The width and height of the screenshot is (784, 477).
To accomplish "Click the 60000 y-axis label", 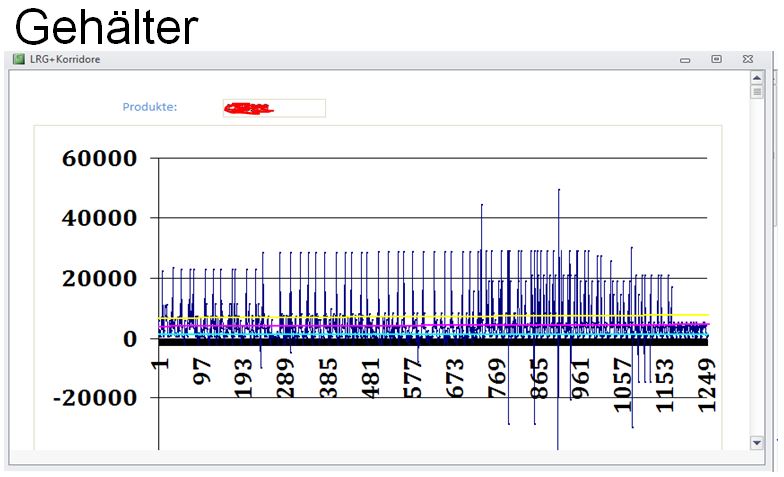I will tap(99, 158).
